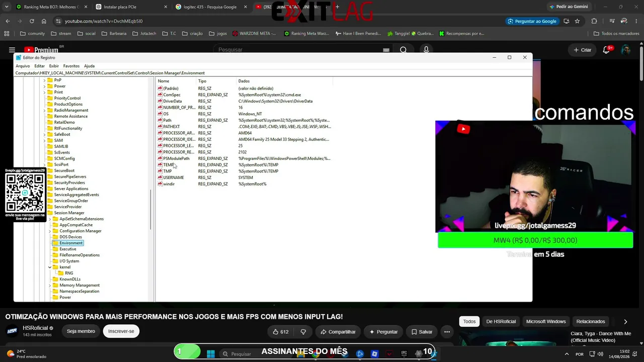
Task: Expand the Memory Management key
Action: click(50, 285)
